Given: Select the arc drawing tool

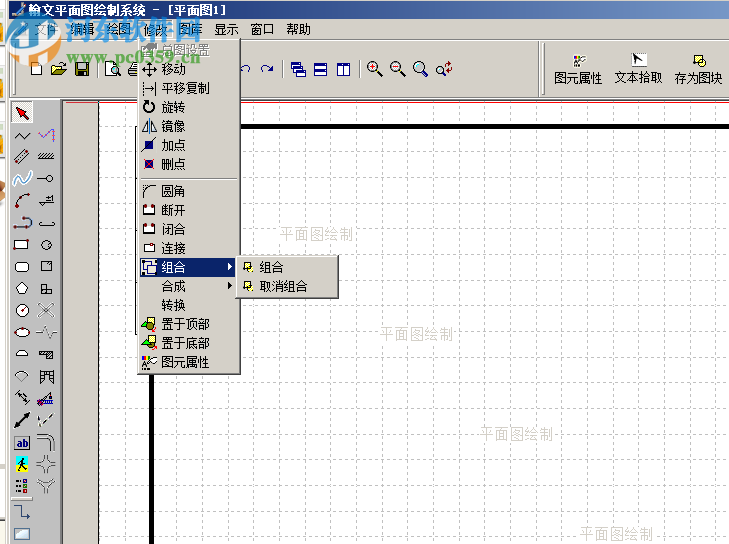Looking at the screenshot, I should coord(22,200).
